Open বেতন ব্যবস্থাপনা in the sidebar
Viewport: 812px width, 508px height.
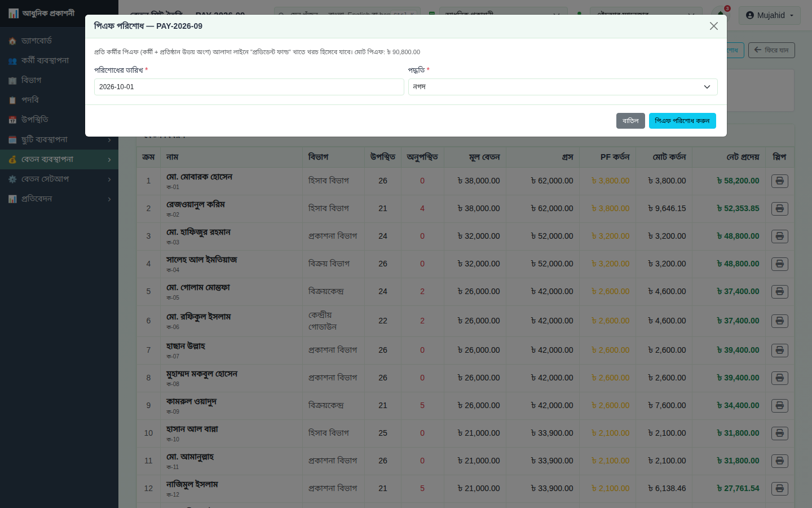[59, 159]
